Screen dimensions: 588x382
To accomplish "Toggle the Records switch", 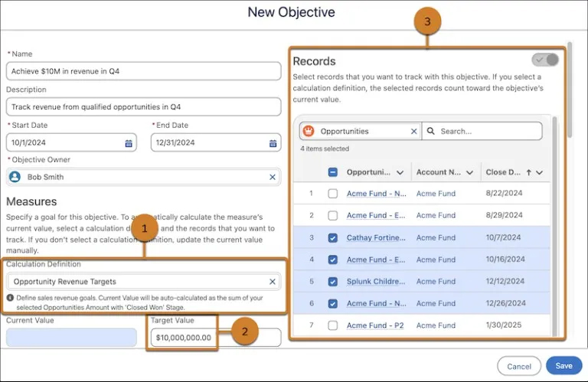I will 545,60.
